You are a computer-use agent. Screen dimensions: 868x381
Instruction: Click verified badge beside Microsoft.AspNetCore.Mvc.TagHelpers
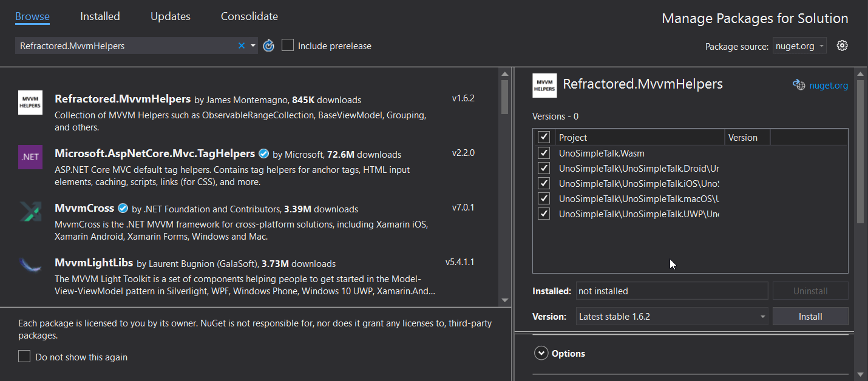pyautogui.click(x=263, y=153)
